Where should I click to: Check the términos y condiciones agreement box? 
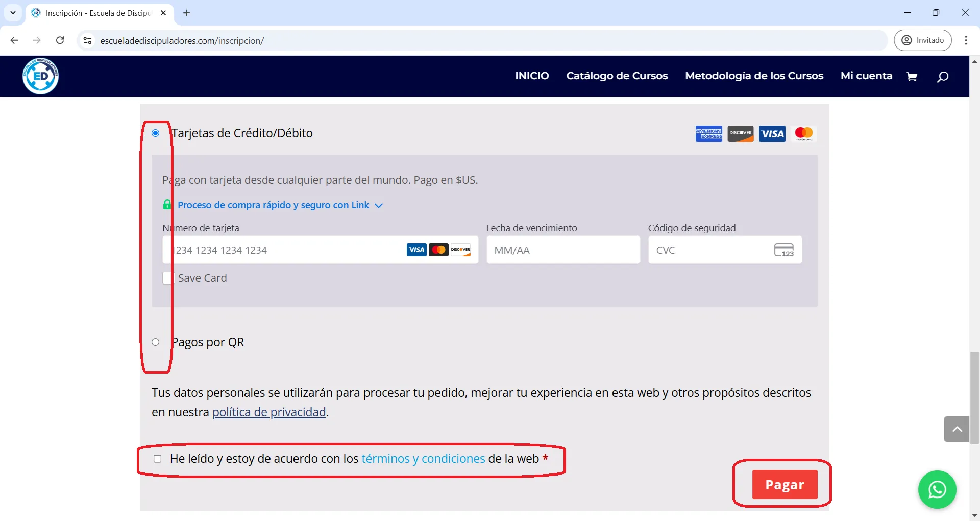[157, 459]
